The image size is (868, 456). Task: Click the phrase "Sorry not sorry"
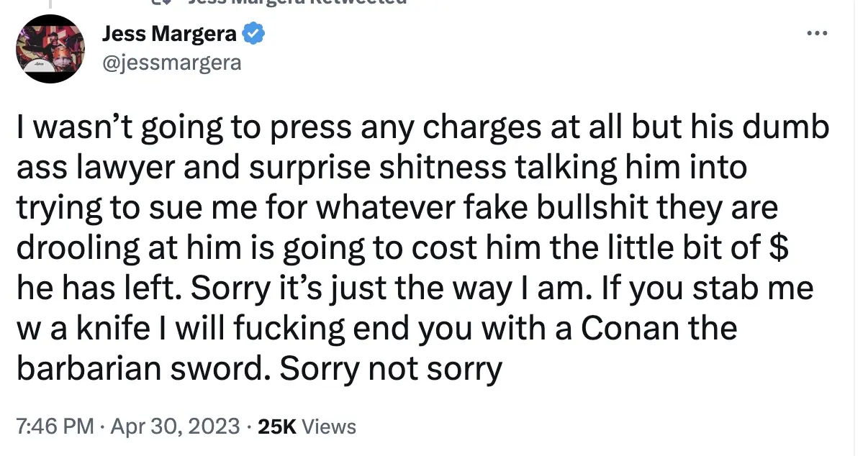coord(390,370)
